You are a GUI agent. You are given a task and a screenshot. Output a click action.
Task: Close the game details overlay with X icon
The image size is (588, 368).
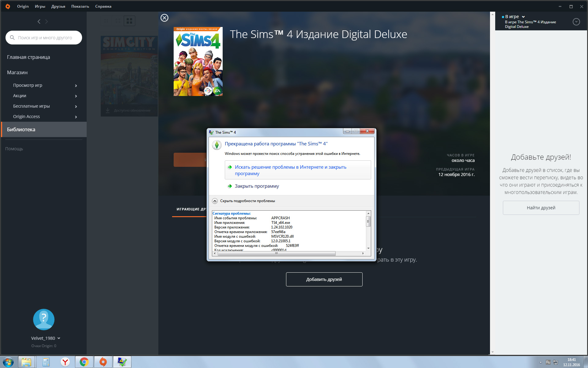pos(164,18)
